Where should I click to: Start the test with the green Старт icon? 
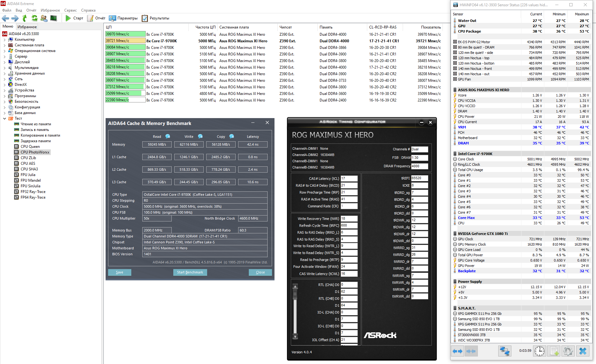pos(68,18)
